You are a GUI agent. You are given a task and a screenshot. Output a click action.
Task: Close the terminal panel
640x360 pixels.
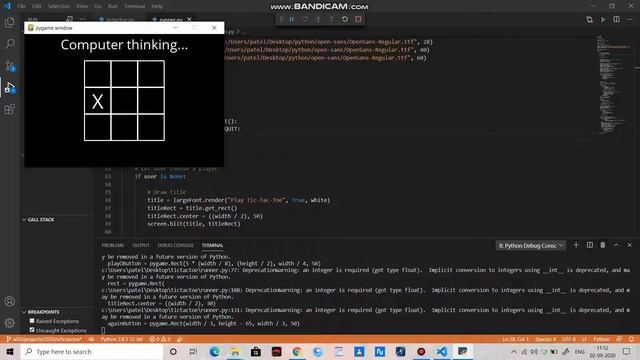tap(629, 245)
